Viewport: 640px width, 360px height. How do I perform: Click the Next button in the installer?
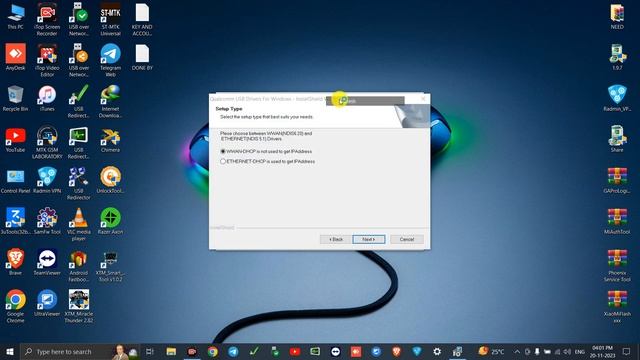pyautogui.click(x=369, y=239)
